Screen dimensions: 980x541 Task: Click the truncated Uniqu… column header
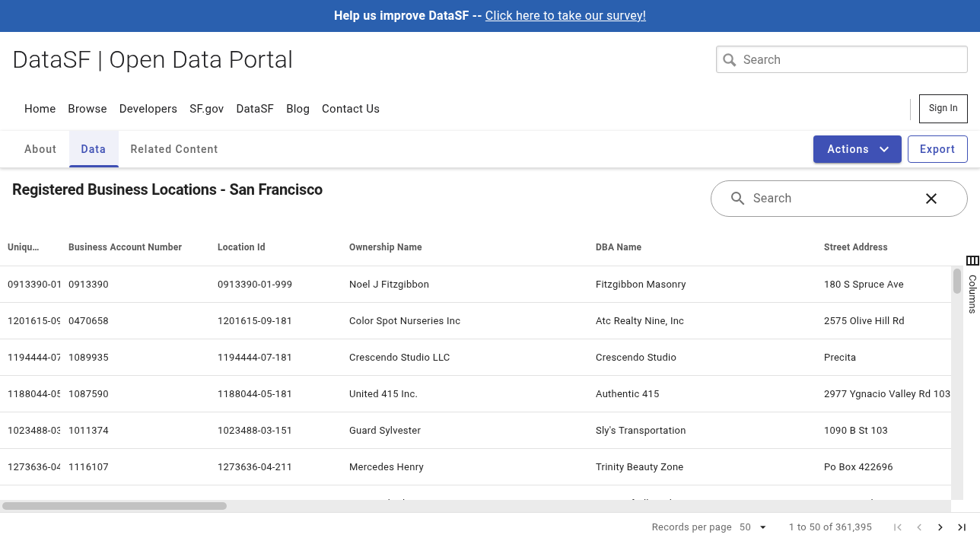coord(24,247)
